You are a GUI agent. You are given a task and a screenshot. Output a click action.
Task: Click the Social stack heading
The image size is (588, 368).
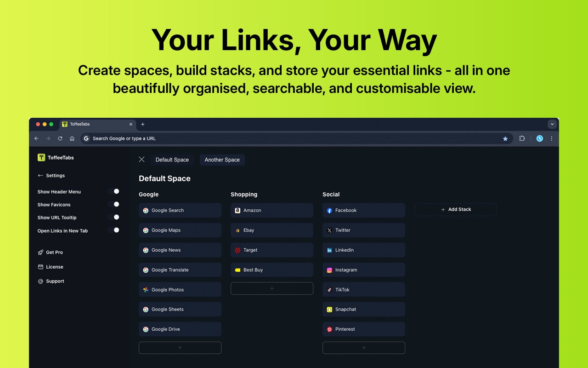(331, 195)
